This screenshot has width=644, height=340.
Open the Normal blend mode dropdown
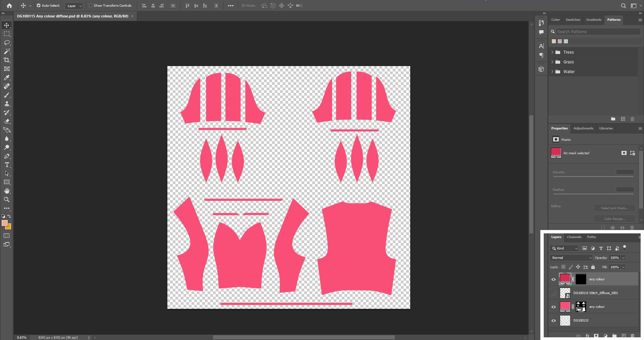coord(571,258)
